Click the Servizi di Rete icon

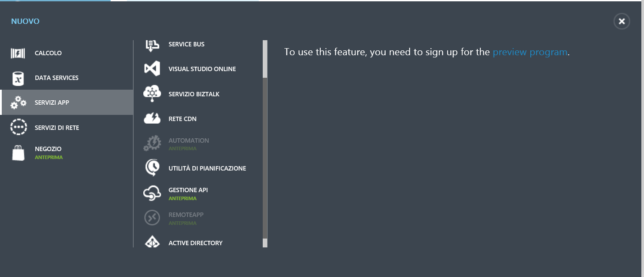(19, 127)
